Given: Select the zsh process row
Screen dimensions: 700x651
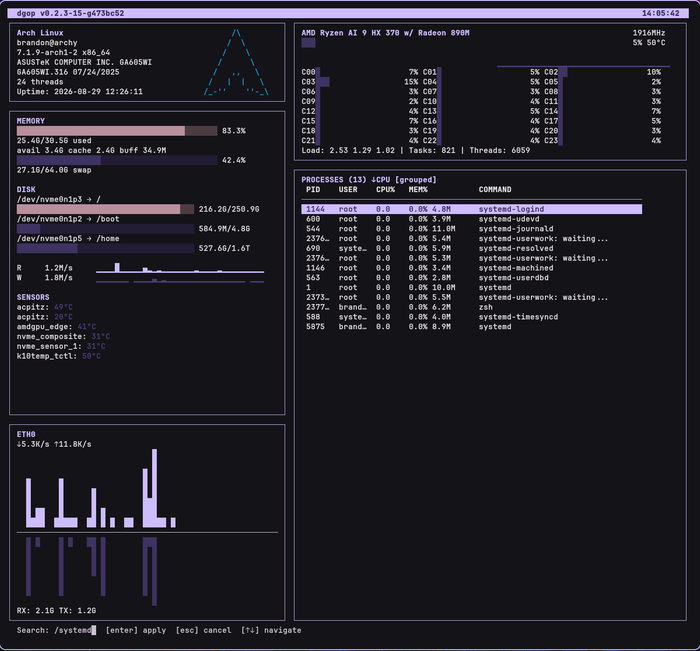Looking at the screenshot, I should point(471,307).
